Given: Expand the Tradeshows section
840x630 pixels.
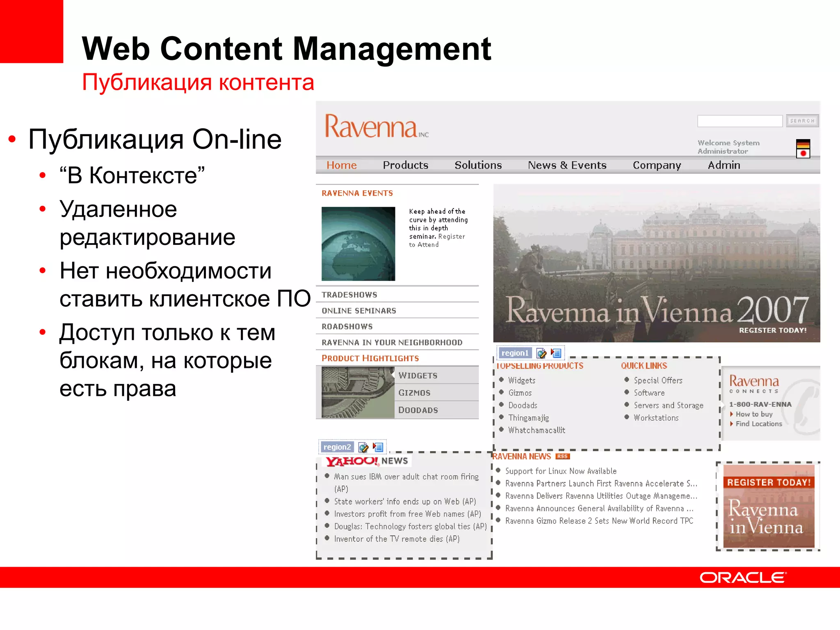Looking at the screenshot, I should 349,295.
